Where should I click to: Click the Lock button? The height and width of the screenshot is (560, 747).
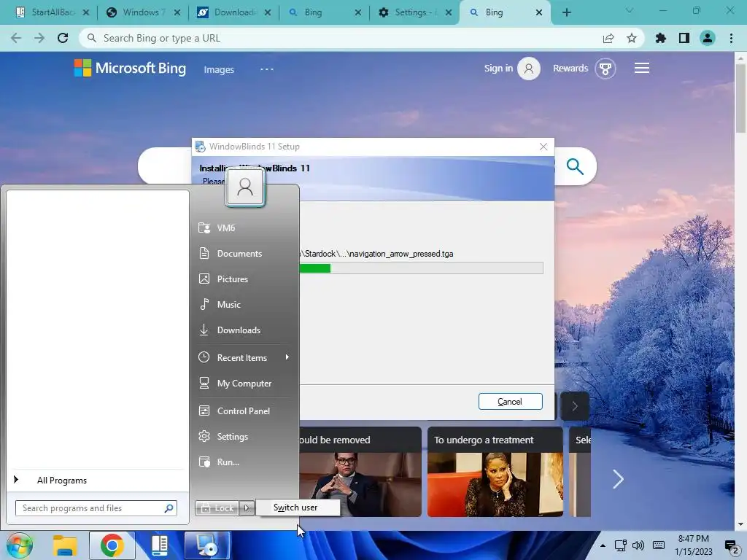pyautogui.click(x=217, y=508)
